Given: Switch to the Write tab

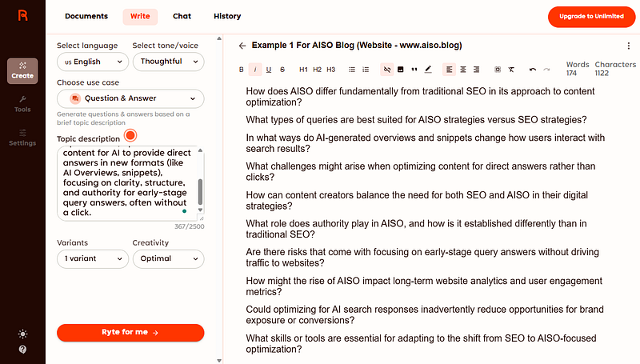Looking at the screenshot, I should 140,17.
